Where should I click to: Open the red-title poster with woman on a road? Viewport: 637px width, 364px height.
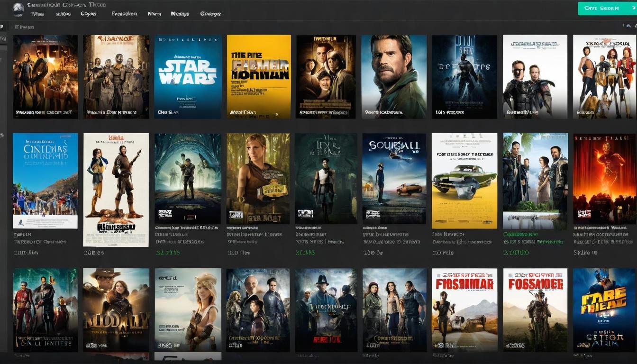click(464, 310)
